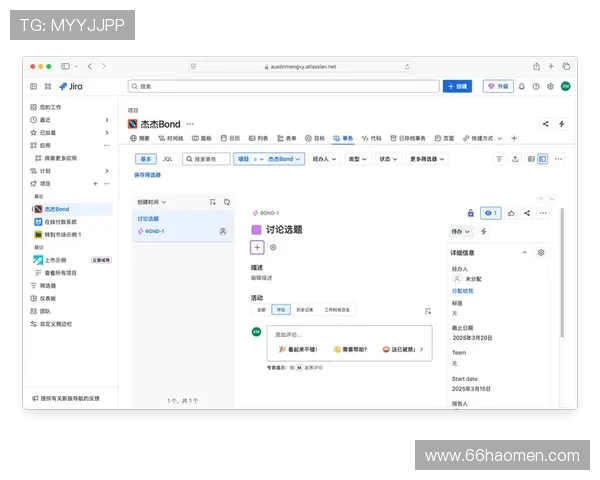Collapse the Jira sidebar via top-left icon
600x480 pixels.
34,87
